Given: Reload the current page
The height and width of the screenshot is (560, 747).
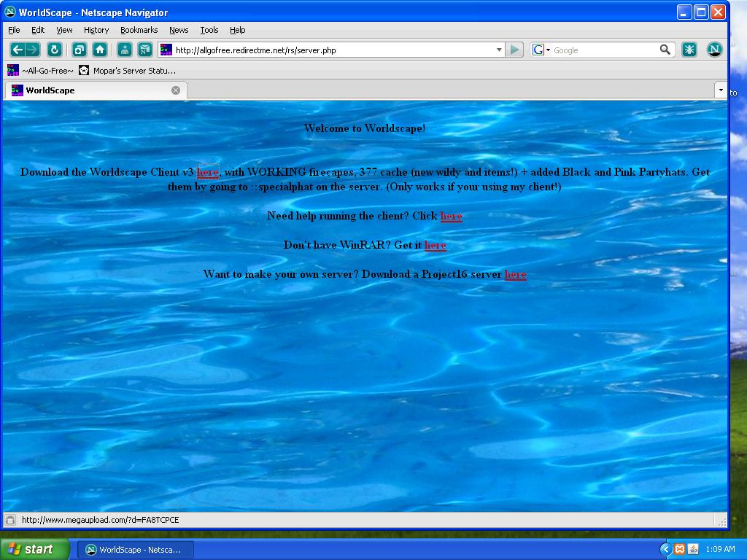Looking at the screenshot, I should pyautogui.click(x=54, y=50).
